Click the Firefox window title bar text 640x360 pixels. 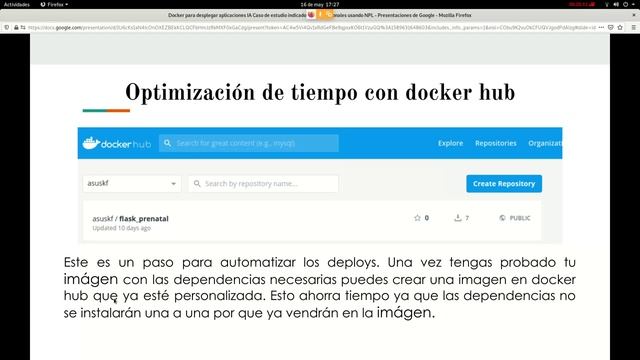pos(320,15)
